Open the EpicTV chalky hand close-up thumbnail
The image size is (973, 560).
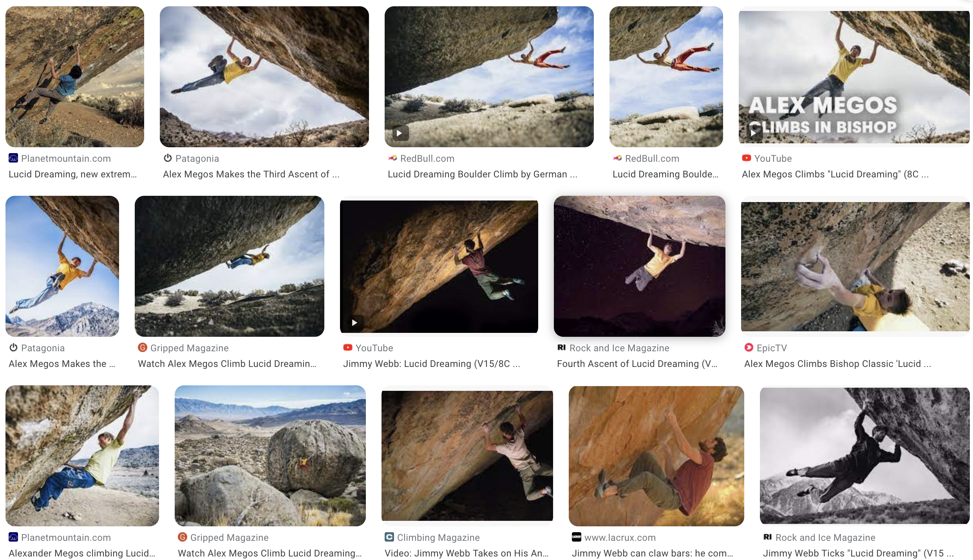[855, 267]
